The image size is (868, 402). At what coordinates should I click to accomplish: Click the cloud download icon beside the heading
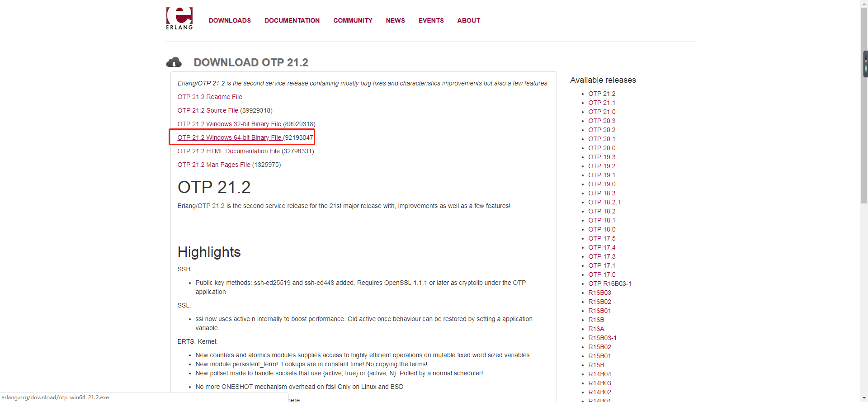(x=174, y=62)
